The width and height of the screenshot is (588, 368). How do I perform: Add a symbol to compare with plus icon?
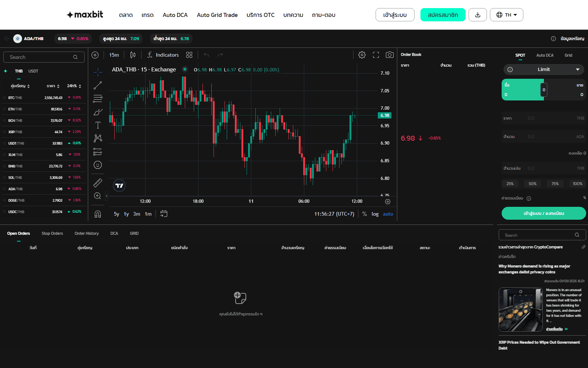point(95,55)
